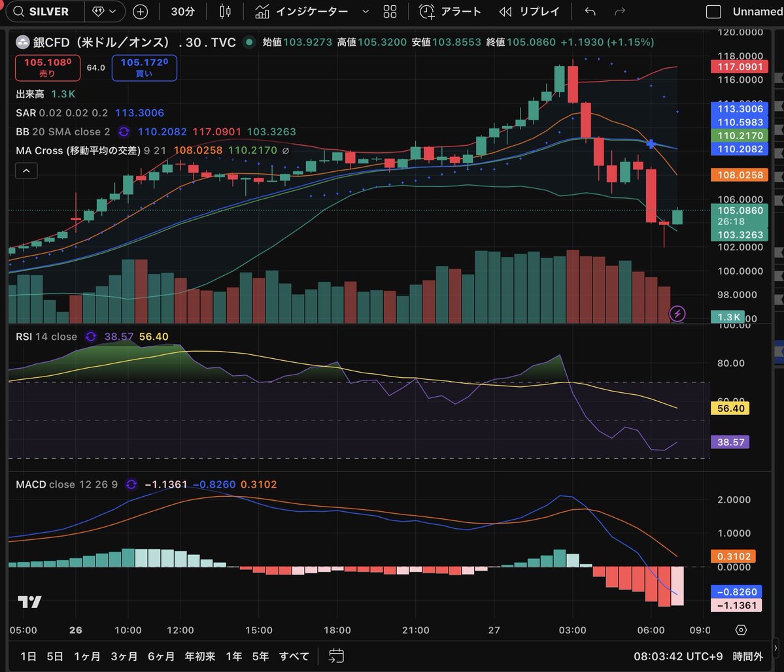Click the 113.3006 SAR price label

[740, 109]
